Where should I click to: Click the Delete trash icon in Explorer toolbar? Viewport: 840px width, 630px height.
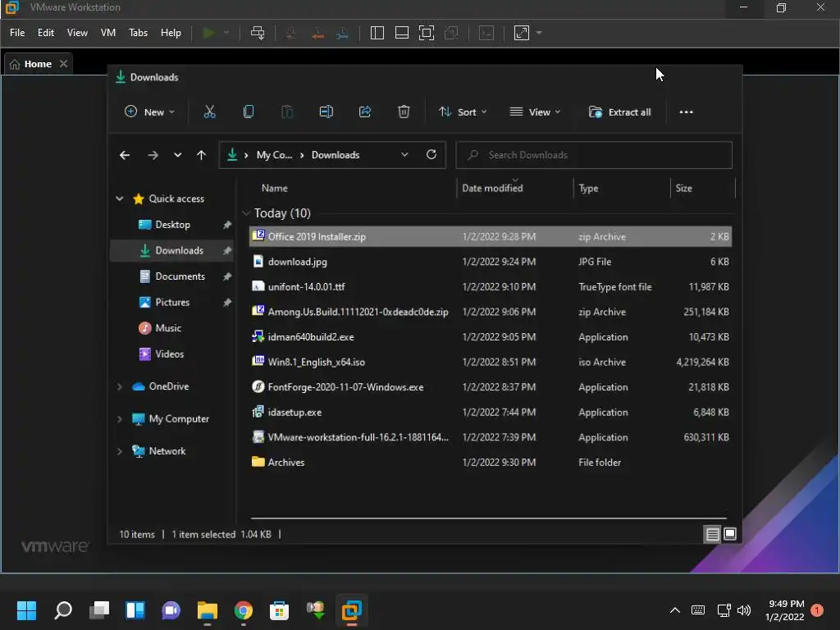pyautogui.click(x=404, y=112)
